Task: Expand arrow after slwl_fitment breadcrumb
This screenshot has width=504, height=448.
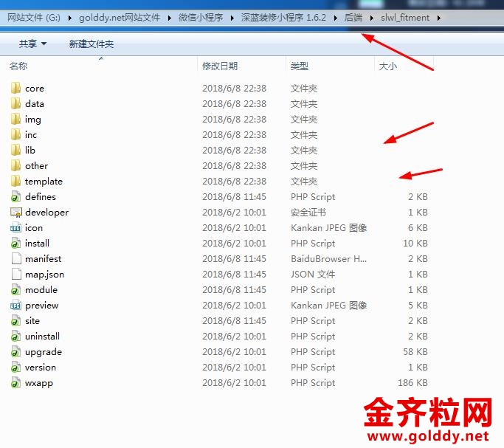Action: coord(439,18)
